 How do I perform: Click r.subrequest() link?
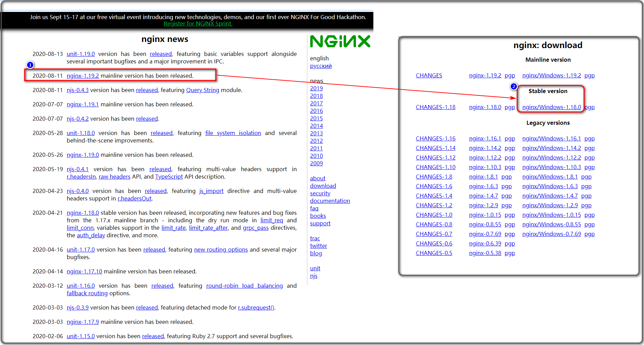point(256,307)
